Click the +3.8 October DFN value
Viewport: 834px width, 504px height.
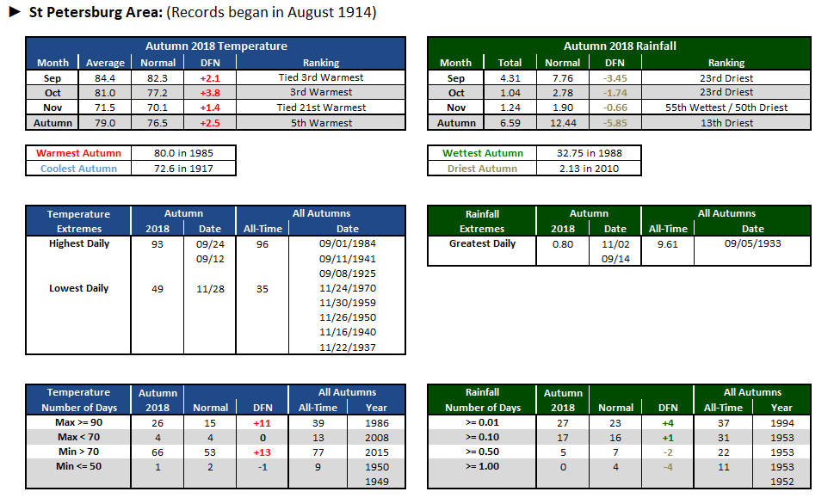210,93
